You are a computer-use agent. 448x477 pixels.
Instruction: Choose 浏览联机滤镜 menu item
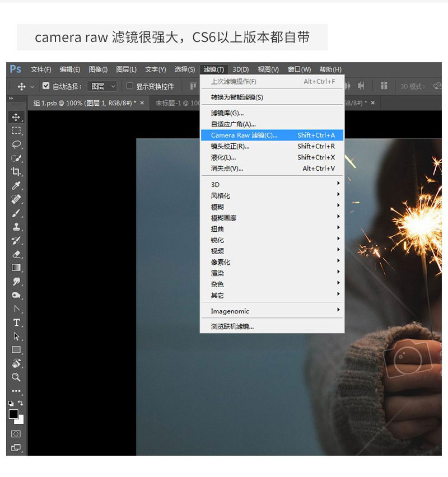tap(272, 326)
